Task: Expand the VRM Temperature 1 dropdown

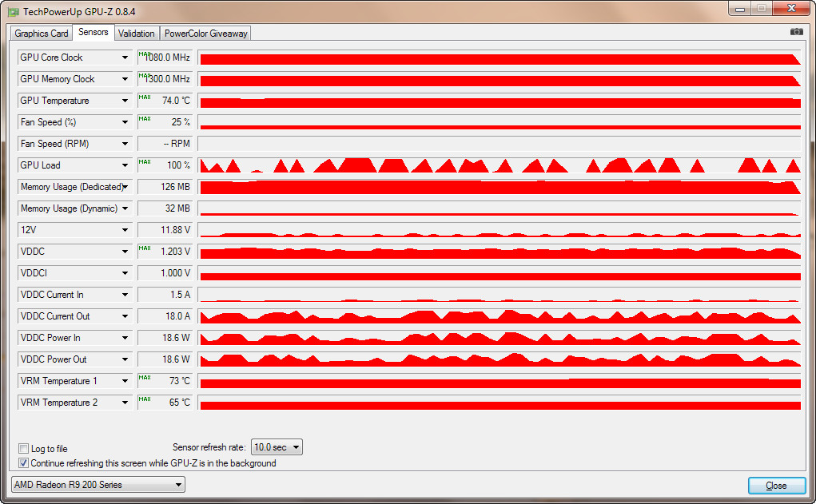Action: click(x=125, y=381)
